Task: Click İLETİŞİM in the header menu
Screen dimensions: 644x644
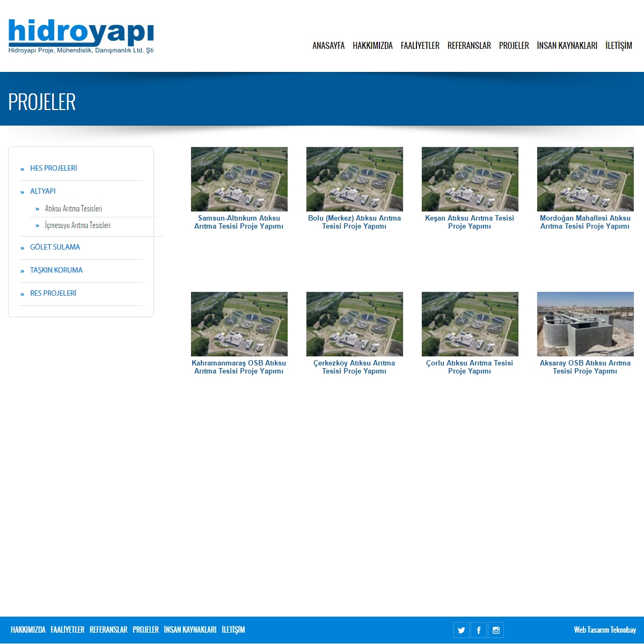Action: pos(618,46)
